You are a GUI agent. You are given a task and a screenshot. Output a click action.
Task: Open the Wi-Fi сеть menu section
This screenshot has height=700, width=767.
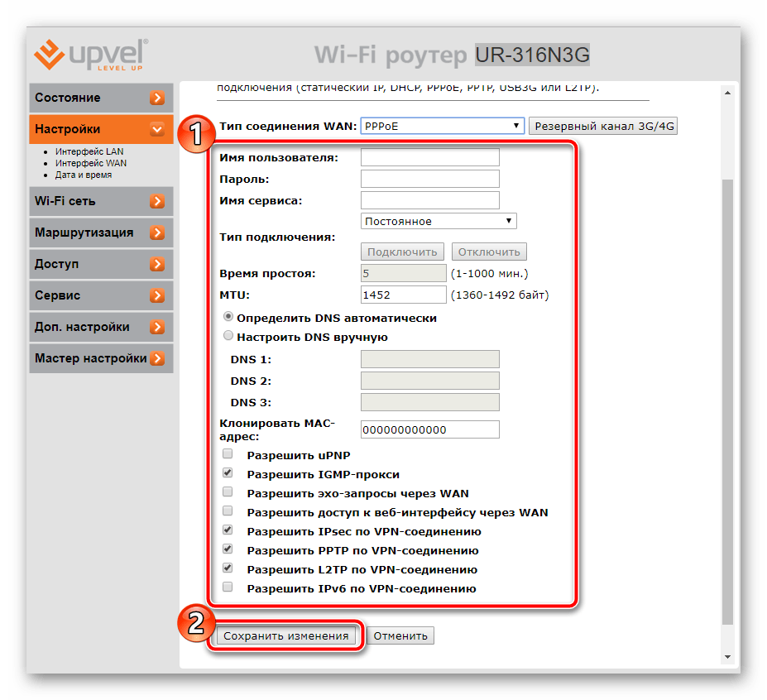point(101,201)
